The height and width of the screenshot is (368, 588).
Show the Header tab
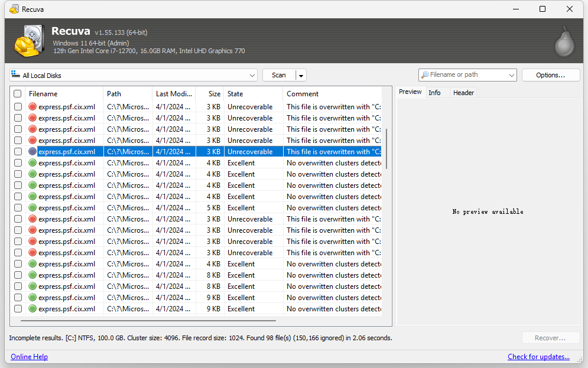pyautogui.click(x=463, y=93)
